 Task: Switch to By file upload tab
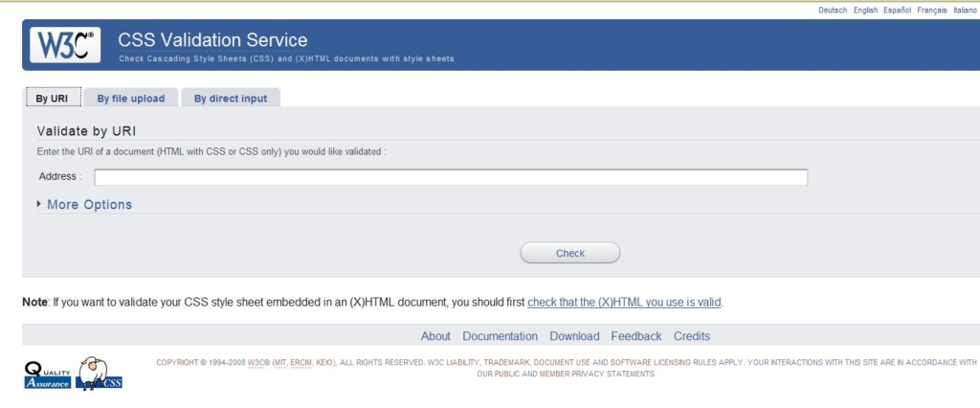(130, 99)
